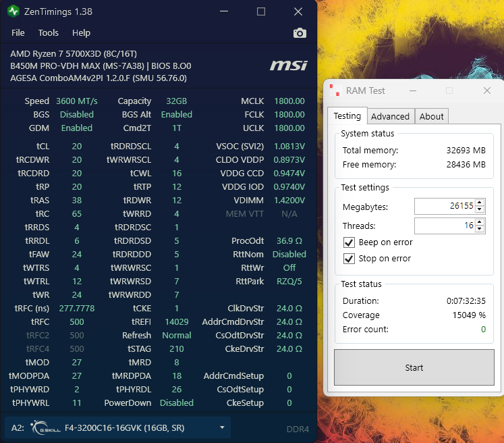Switch to the About tab

431,116
